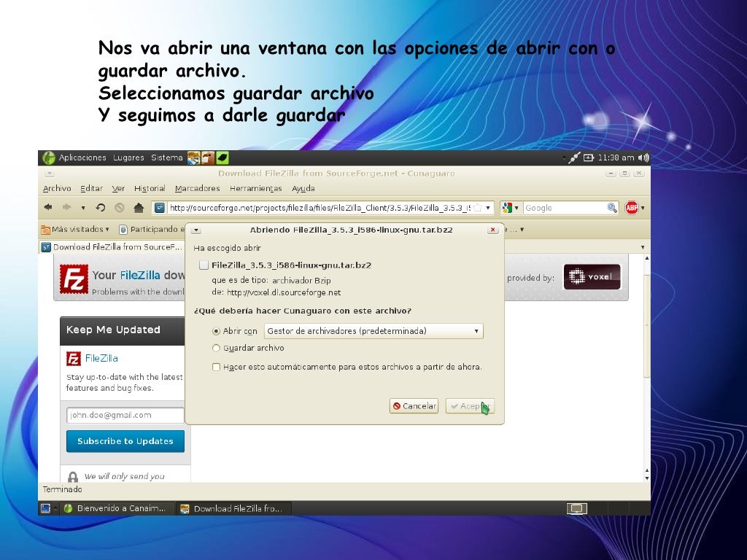Open the Editar menu
The height and width of the screenshot is (560, 747).
pyautogui.click(x=91, y=189)
